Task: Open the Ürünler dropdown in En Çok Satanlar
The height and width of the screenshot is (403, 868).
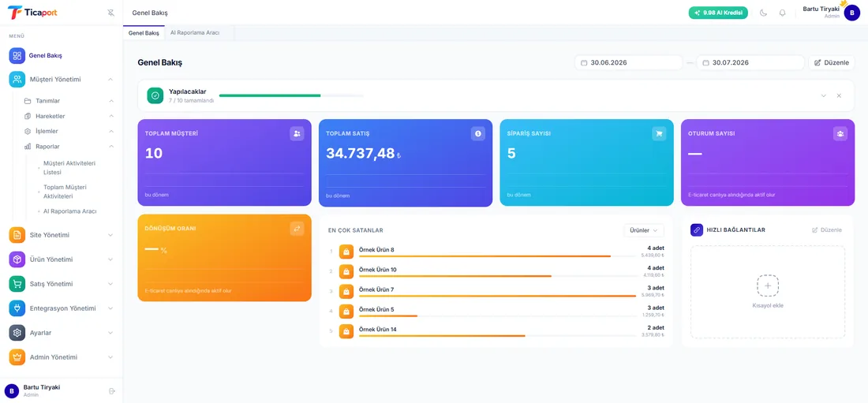Action: [x=644, y=230]
